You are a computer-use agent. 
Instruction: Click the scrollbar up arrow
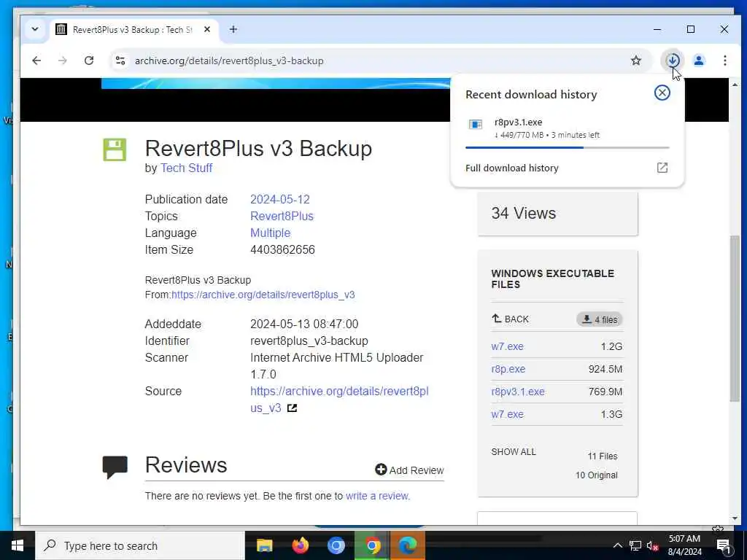(734, 85)
